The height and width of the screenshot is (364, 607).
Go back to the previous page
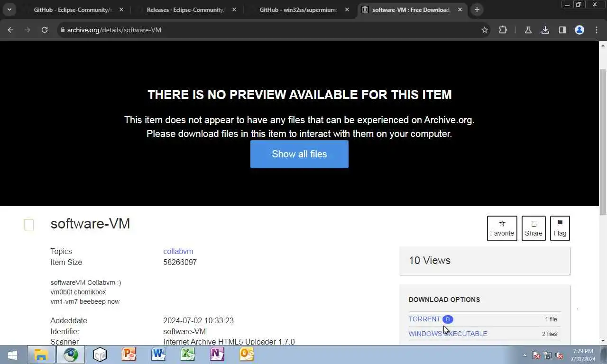(10, 30)
